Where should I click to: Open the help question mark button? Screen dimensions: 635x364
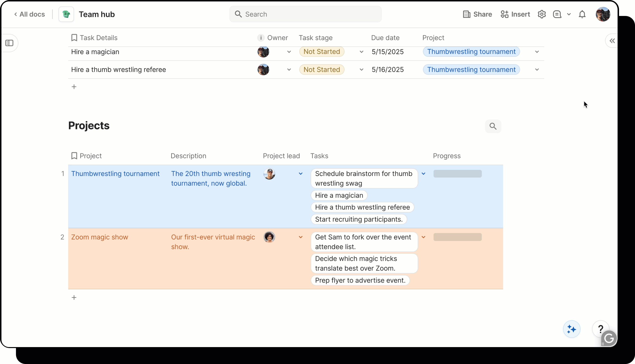(x=600, y=329)
